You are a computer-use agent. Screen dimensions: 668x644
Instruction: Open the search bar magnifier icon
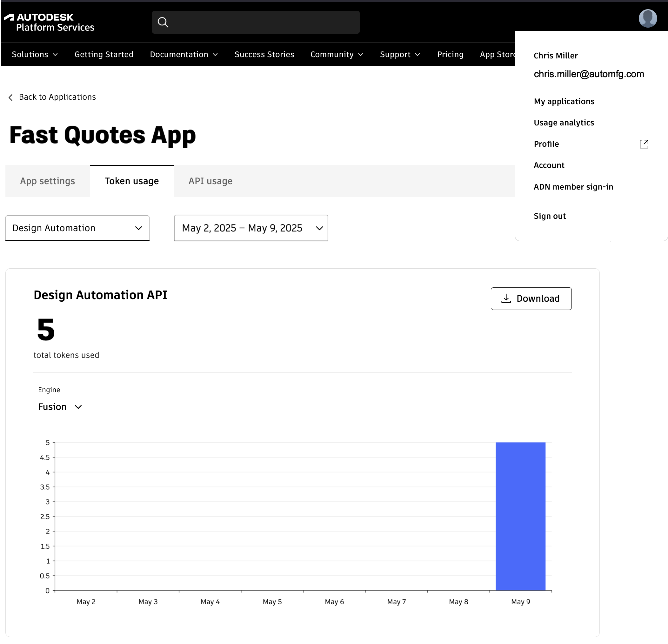click(x=163, y=22)
